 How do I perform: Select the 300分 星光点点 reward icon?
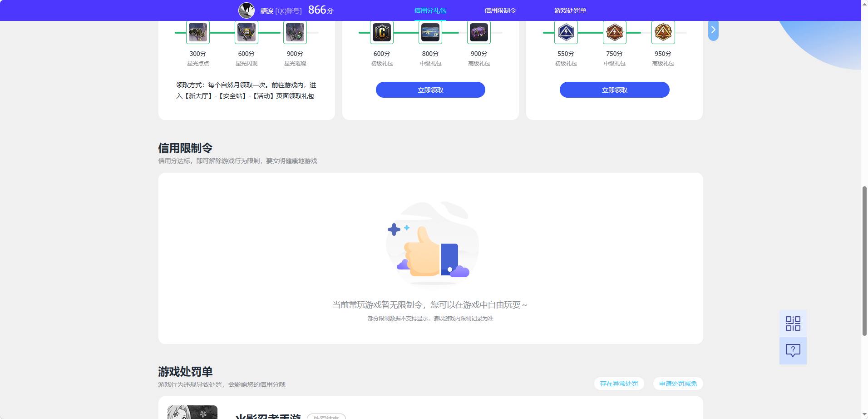tap(198, 32)
